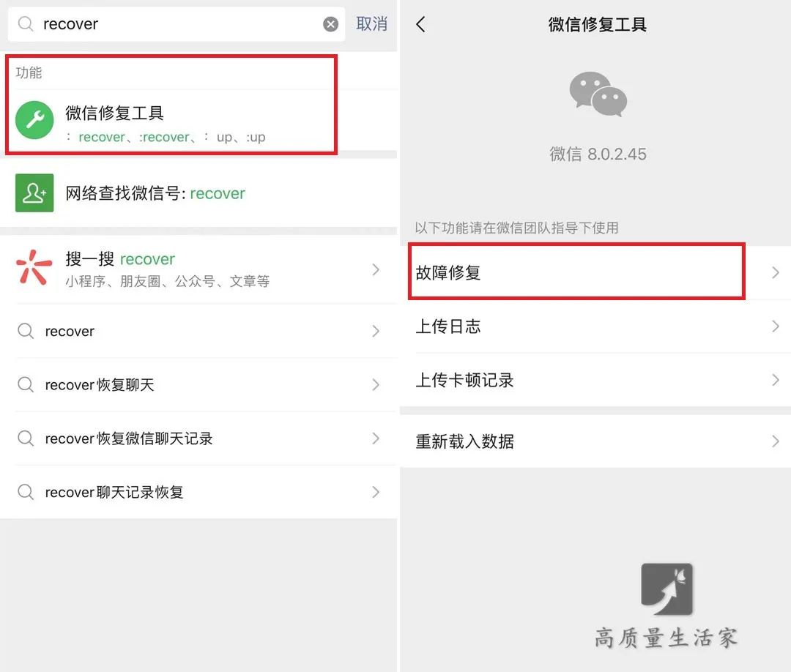Tap the back arrow on repair tool page

pos(420,23)
